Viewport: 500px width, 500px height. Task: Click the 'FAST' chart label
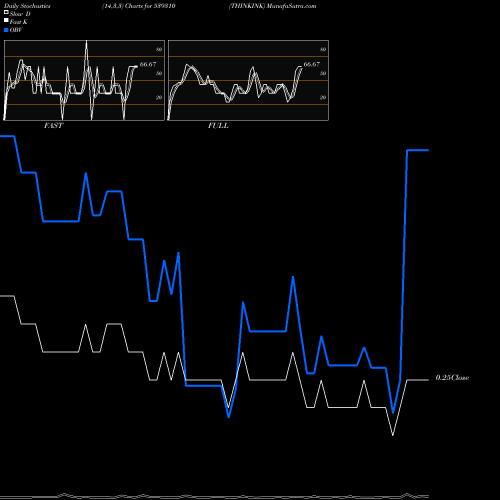(53, 126)
